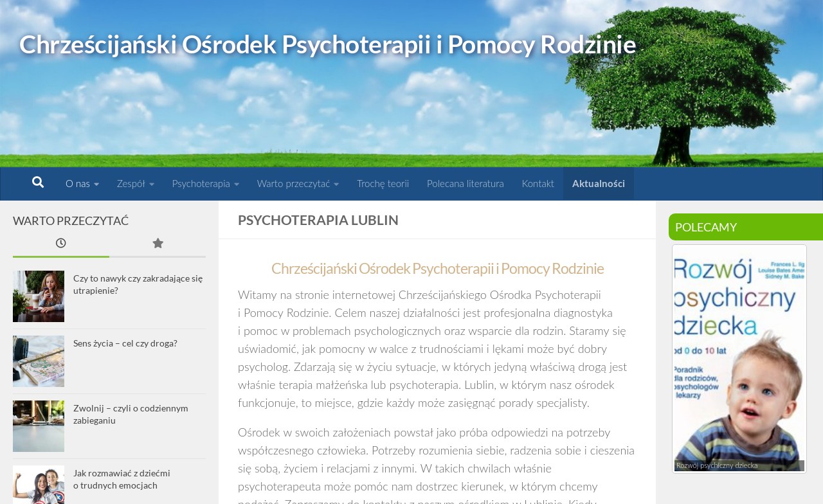Open the Psychoterapia dropdown menu
Screen dimensions: 823x504
(205, 184)
